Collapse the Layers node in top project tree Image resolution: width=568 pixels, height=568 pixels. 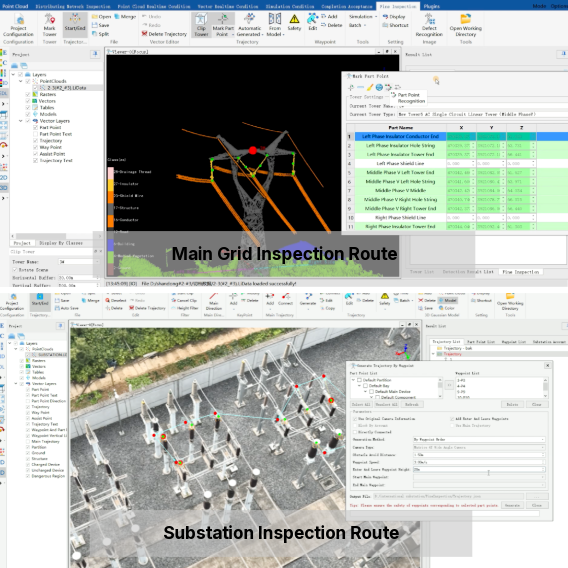(x=13, y=75)
